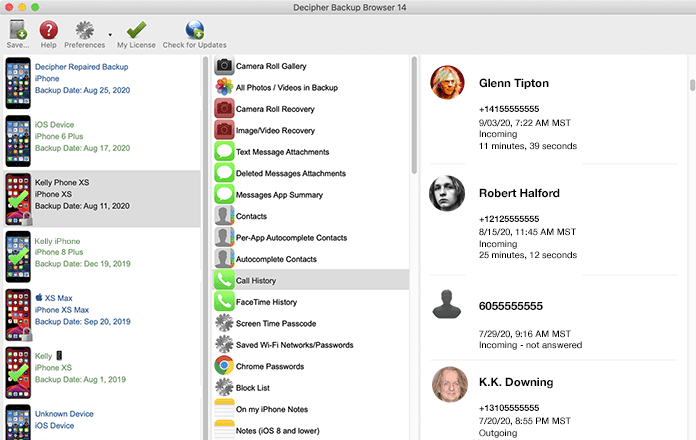This screenshot has width=696, height=440.
Task: Open On my iPhone Notes icon
Action: click(x=224, y=409)
